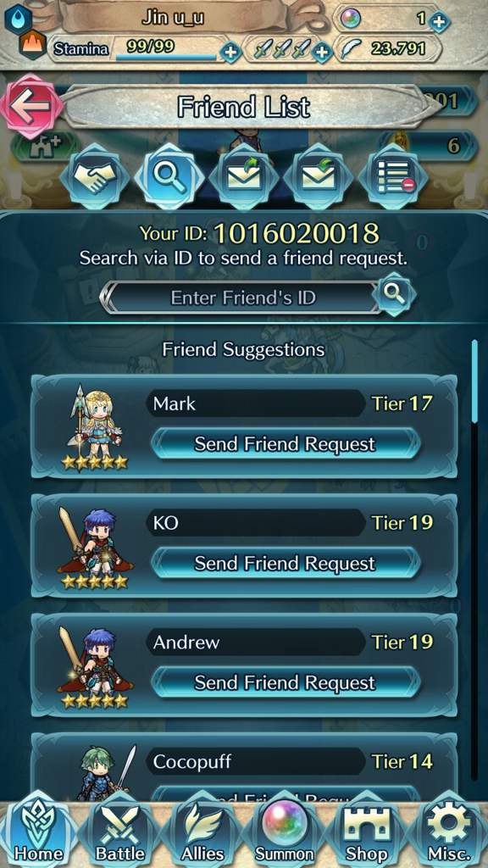Send friend request to Mark

[x=285, y=444]
